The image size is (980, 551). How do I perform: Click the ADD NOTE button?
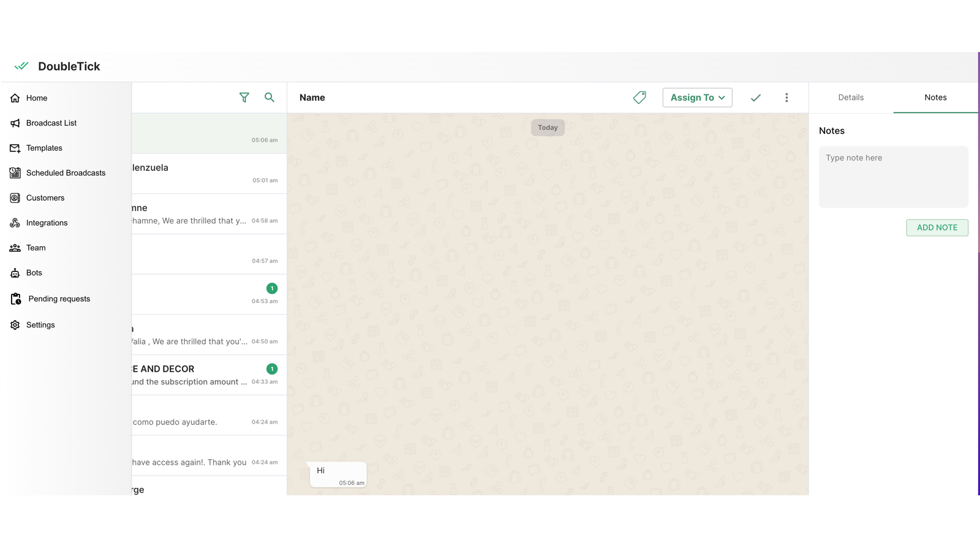click(x=937, y=228)
